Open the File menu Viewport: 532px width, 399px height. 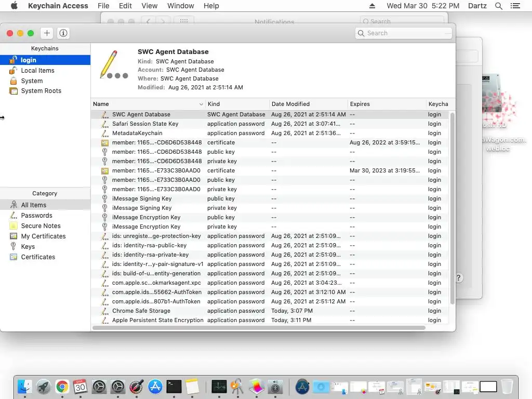pos(103,6)
